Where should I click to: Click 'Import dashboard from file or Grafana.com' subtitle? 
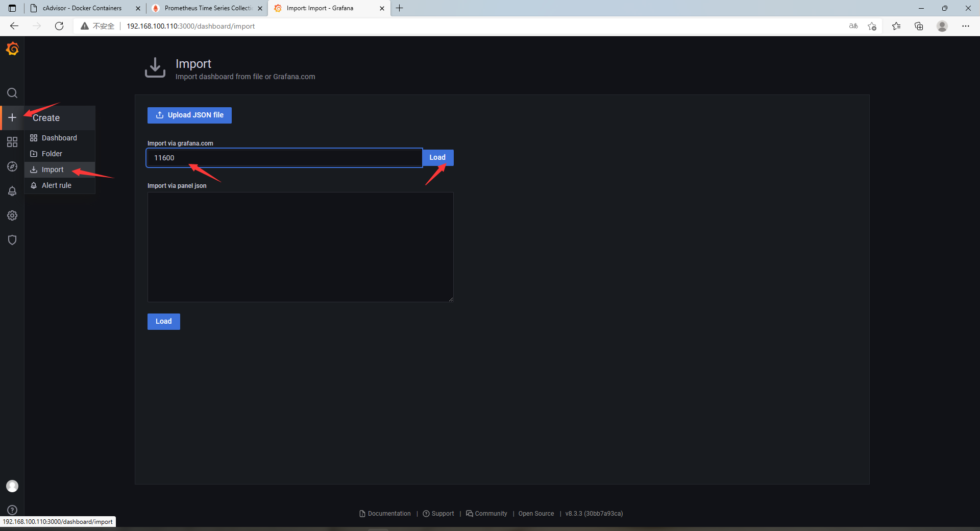pos(246,77)
